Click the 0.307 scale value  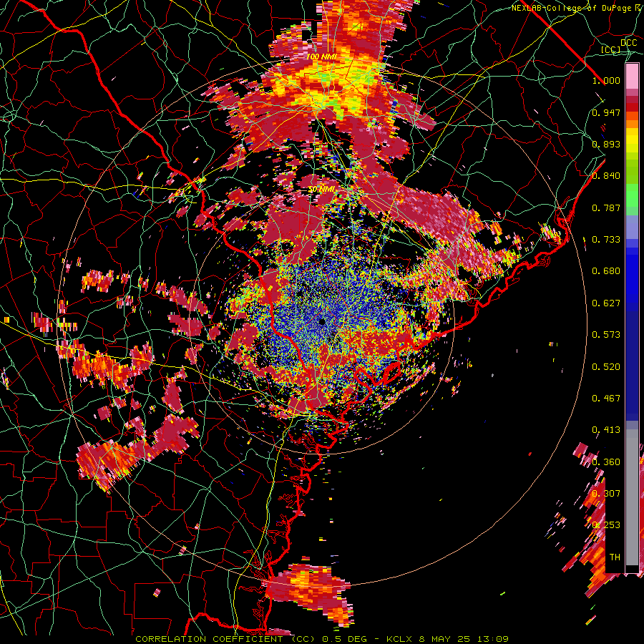pyautogui.click(x=606, y=493)
